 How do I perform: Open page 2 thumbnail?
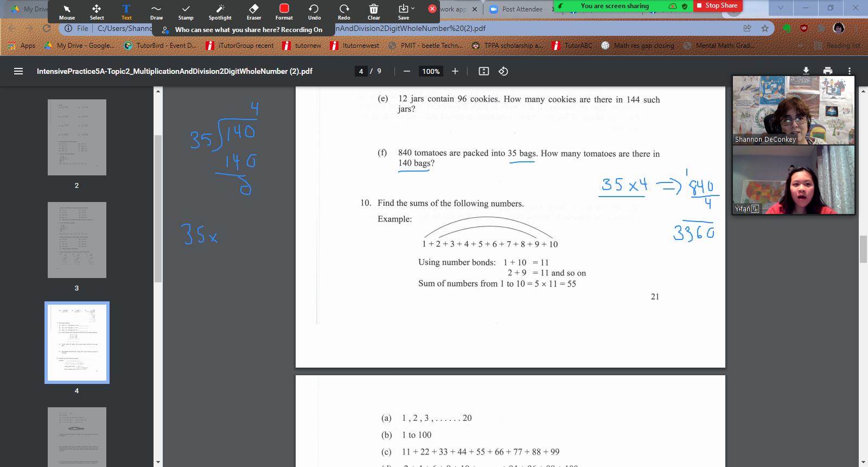click(77, 137)
